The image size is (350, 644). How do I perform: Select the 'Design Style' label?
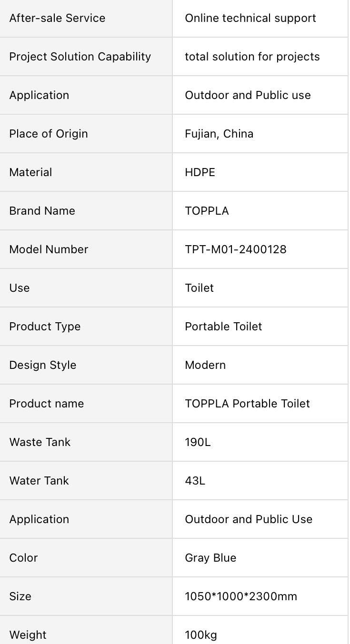click(43, 365)
